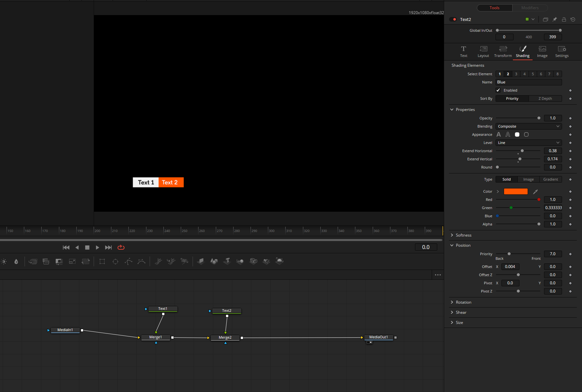Expand the Softness section
582x392 pixels.
[x=452, y=235]
